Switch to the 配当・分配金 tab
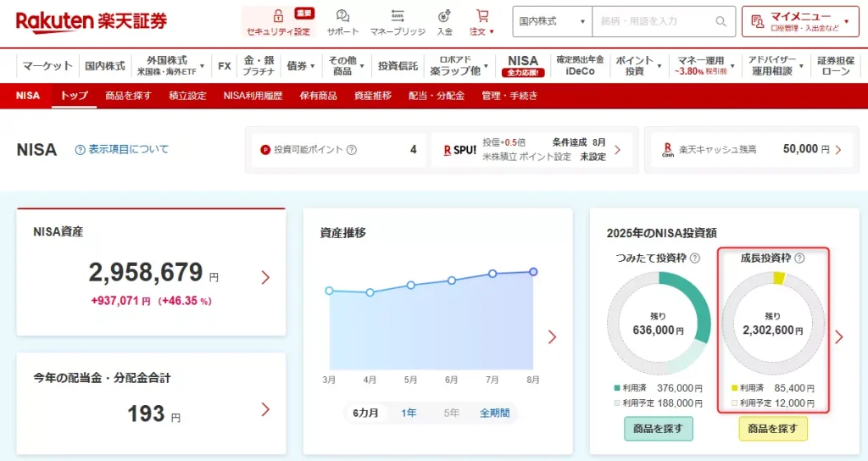This screenshot has width=868, height=461. (437, 96)
